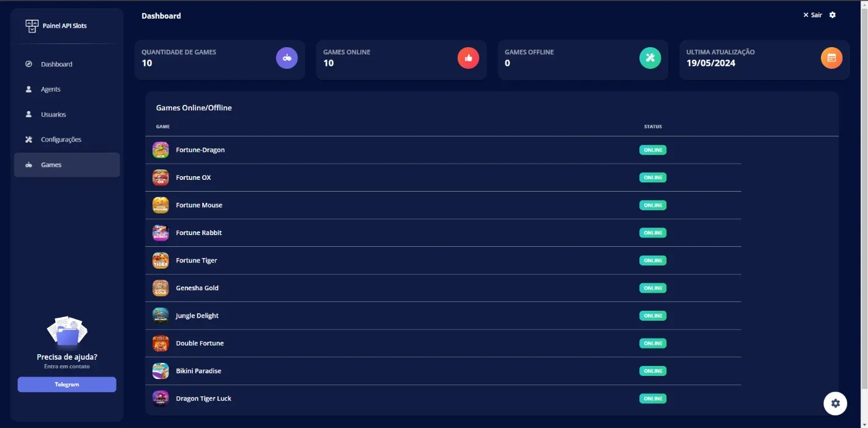Click the Jungle Delight game thumbnail
This screenshot has width=868, height=428.
coord(161,316)
